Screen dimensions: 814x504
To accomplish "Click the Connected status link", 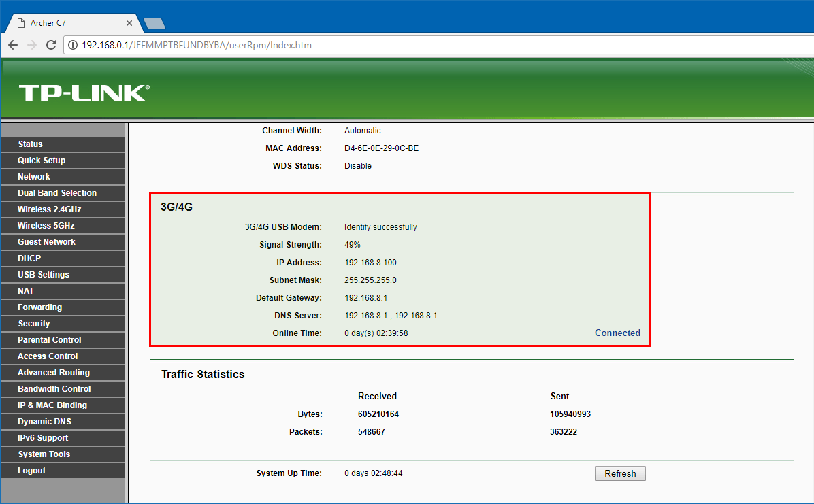I will tap(617, 333).
